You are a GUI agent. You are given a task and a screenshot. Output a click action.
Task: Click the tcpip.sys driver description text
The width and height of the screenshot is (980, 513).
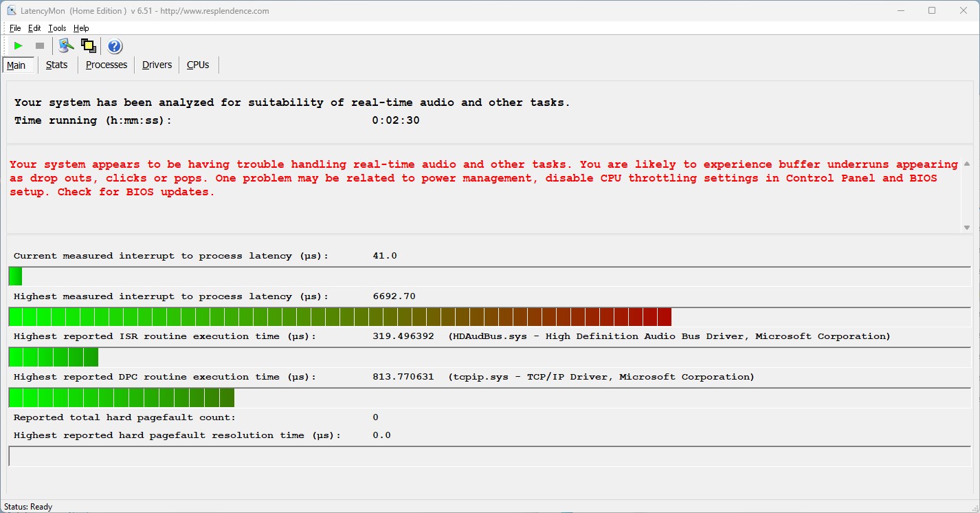coord(601,377)
